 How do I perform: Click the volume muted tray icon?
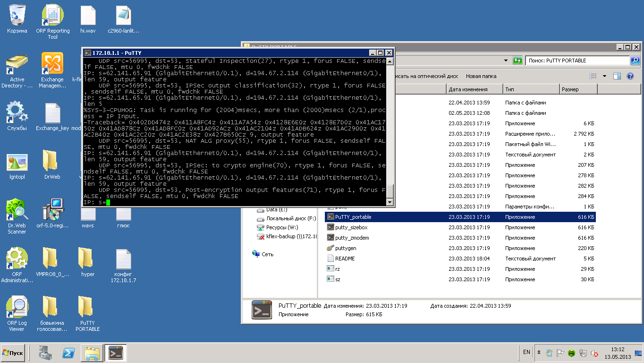[594, 353]
